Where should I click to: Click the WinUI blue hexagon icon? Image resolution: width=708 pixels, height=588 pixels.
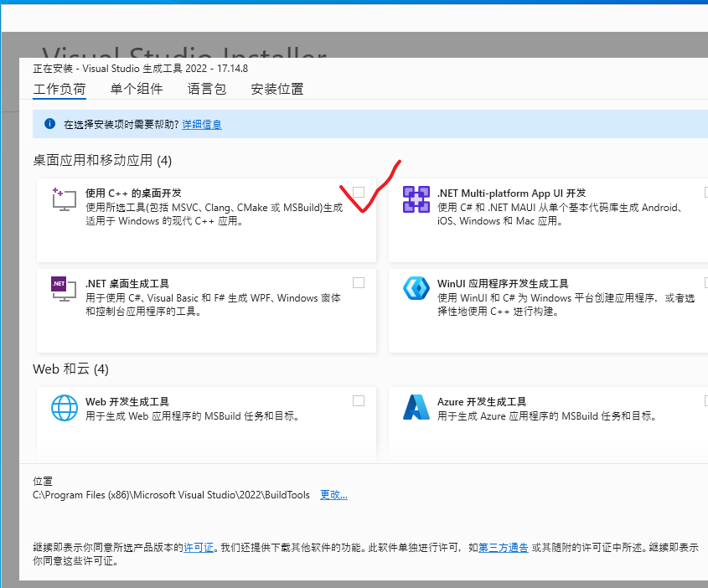(416, 288)
